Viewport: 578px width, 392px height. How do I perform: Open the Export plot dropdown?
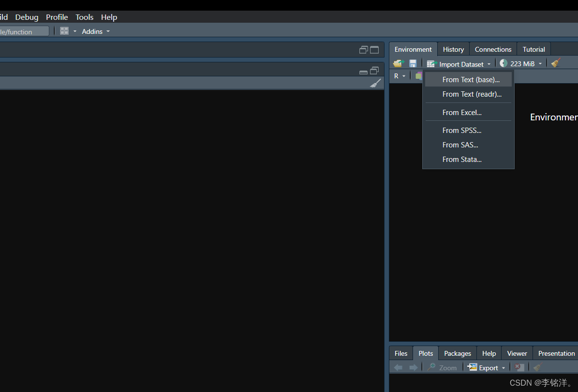[486, 367]
